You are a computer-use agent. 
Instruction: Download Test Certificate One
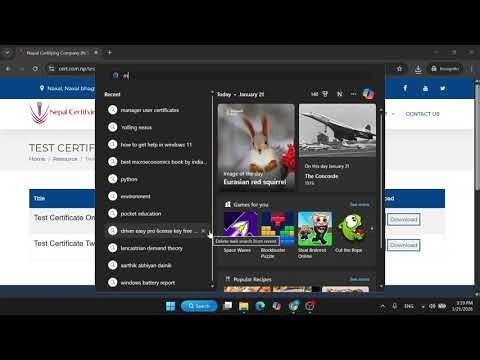coord(404,220)
